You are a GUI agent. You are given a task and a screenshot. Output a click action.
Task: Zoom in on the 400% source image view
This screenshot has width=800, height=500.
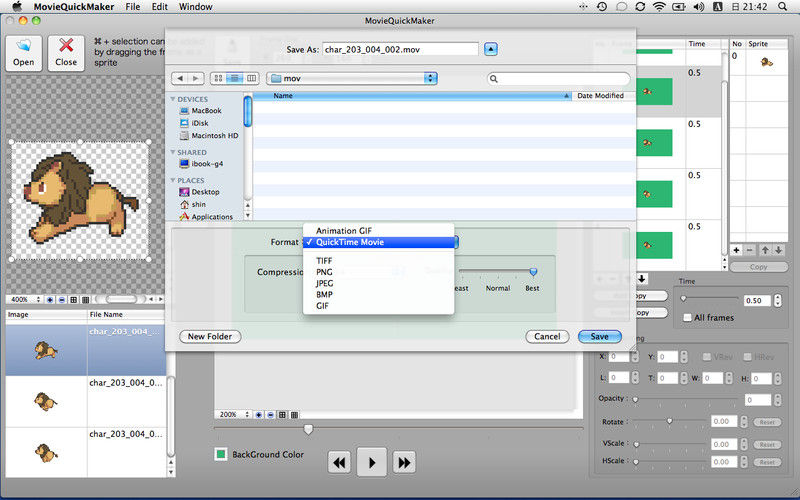(50, 299)
